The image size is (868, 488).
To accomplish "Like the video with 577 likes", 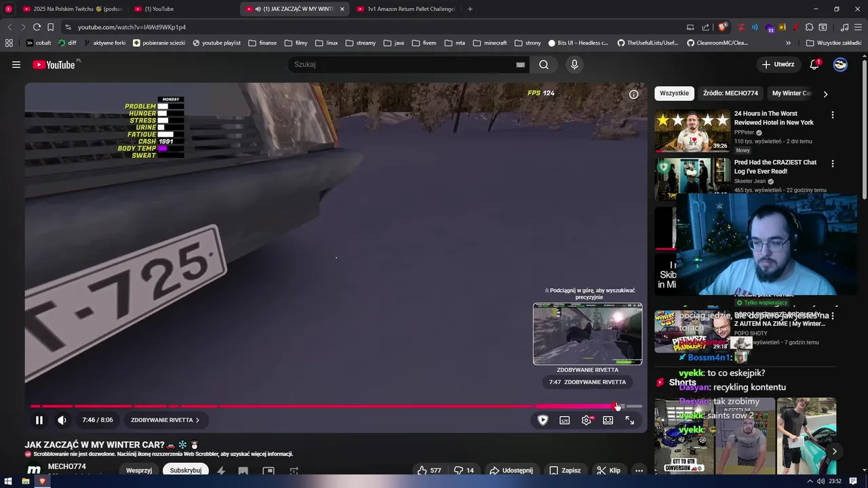I will pyautogui.click(x=429, y=470).
